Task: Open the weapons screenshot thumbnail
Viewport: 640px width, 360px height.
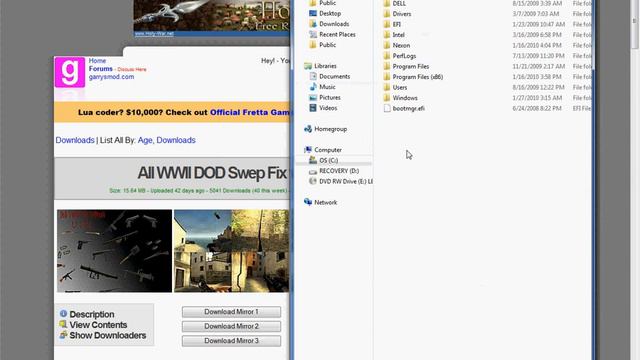Action: [114, 251]
